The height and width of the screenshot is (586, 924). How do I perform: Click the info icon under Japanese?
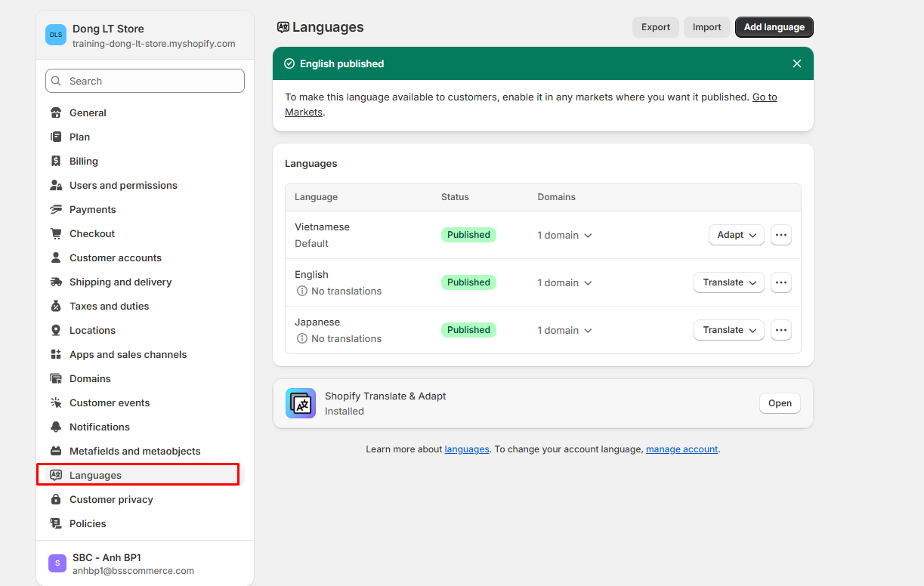(x=302, y=338)
